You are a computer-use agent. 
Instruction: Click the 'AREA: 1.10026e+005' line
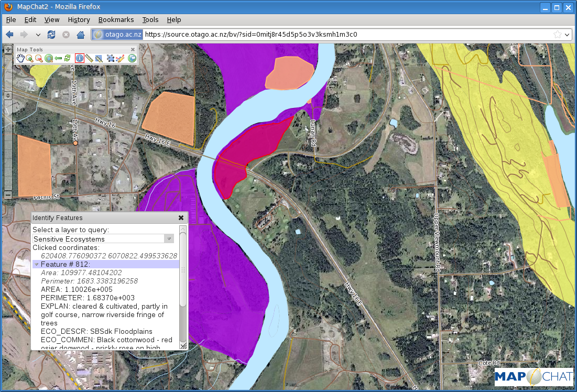click(x=77, y=290)
